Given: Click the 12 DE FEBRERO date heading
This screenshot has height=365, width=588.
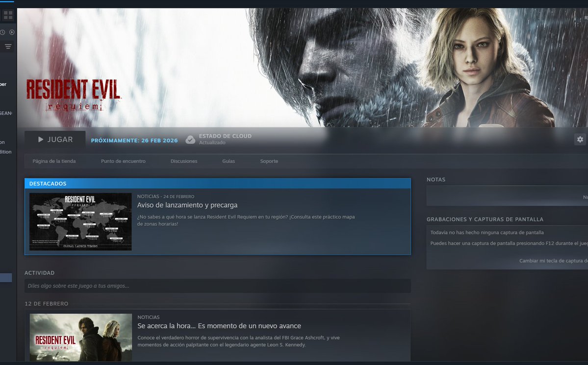Looking at the screenshot, I should pyautogui.click(x=47, y=304).
